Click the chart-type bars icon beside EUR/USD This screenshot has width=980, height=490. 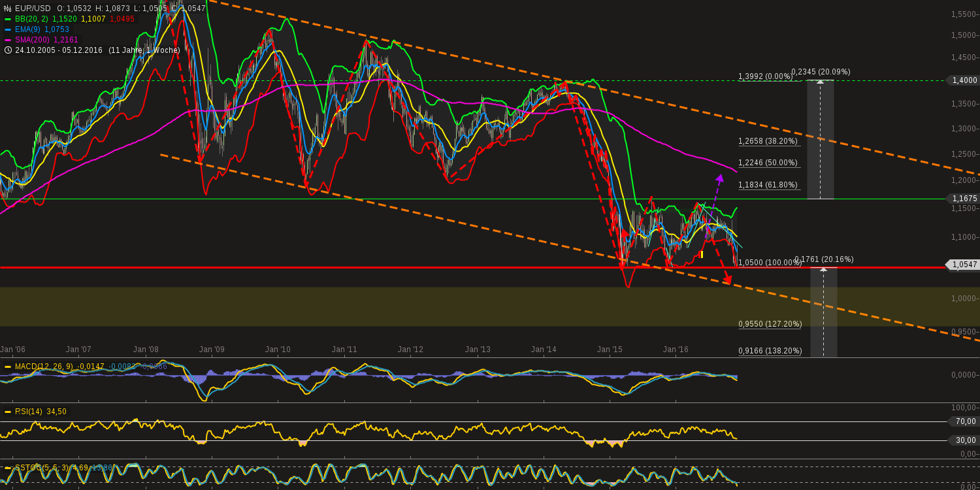coord(8,8)
